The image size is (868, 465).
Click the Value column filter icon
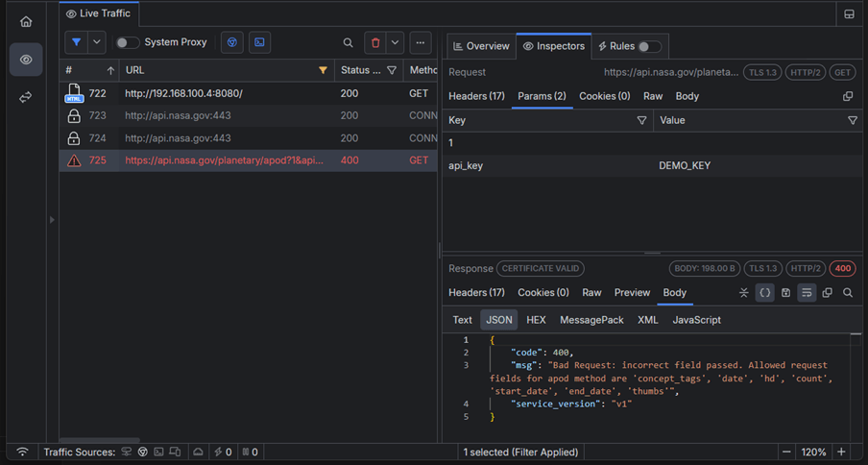853,120
